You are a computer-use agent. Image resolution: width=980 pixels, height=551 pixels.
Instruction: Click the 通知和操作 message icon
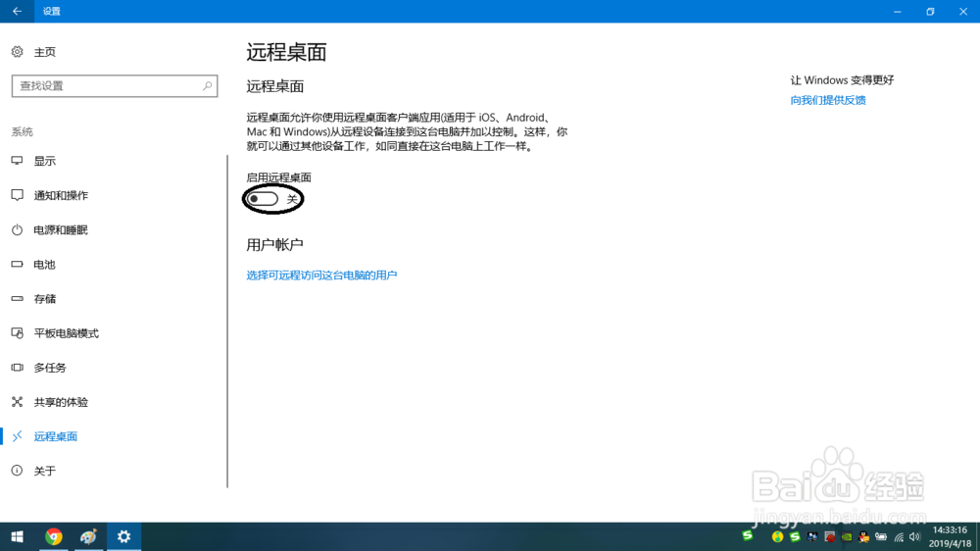tap(17, 195)
